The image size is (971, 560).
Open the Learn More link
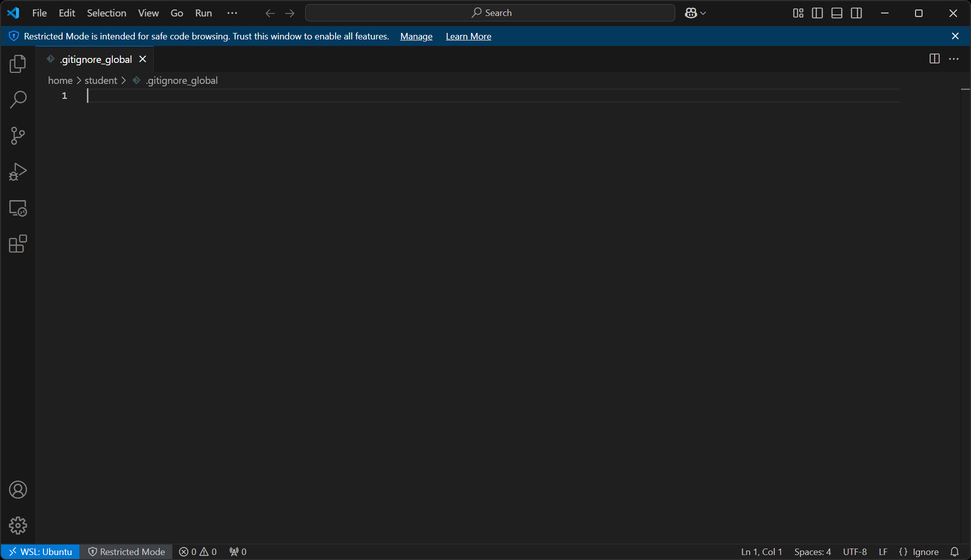468,36
